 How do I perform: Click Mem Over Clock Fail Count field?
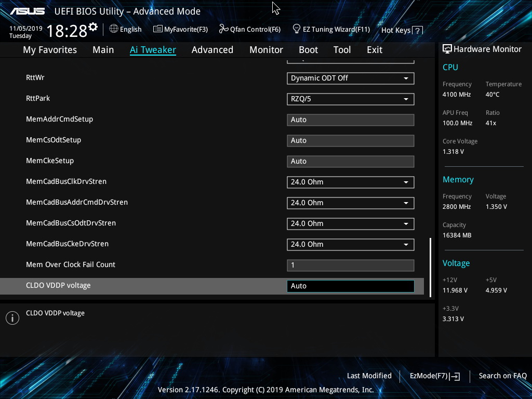click(x=351, y=265)
